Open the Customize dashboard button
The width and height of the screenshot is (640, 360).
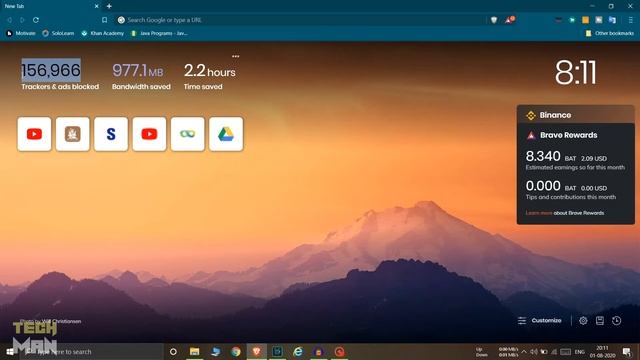(x=540, y=320)
